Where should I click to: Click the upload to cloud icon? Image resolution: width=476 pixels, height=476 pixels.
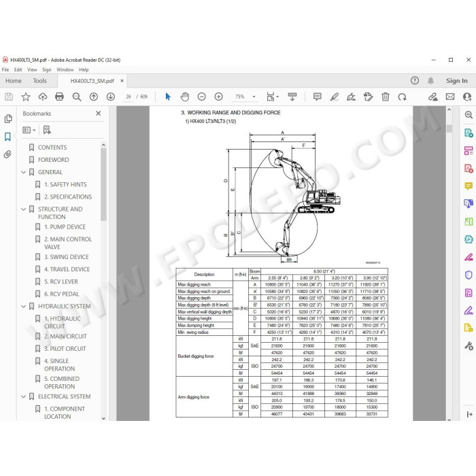(43, 97)
